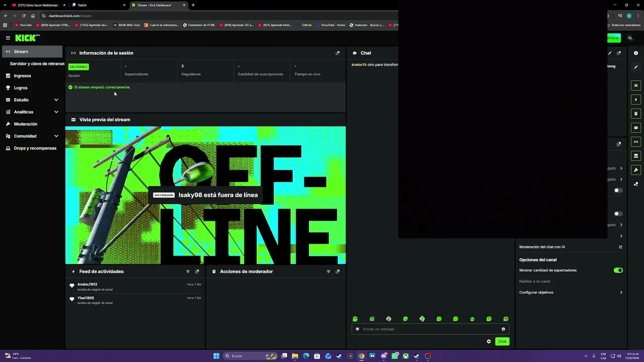Click Yisel1805 in the activity feed
Screen dimensions: 644x362
tap(86, 298)
